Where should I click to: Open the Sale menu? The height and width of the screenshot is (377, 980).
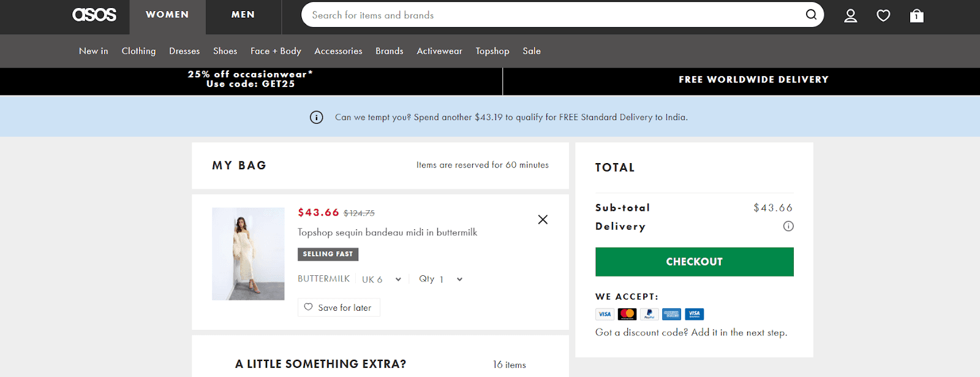point(532,51)
